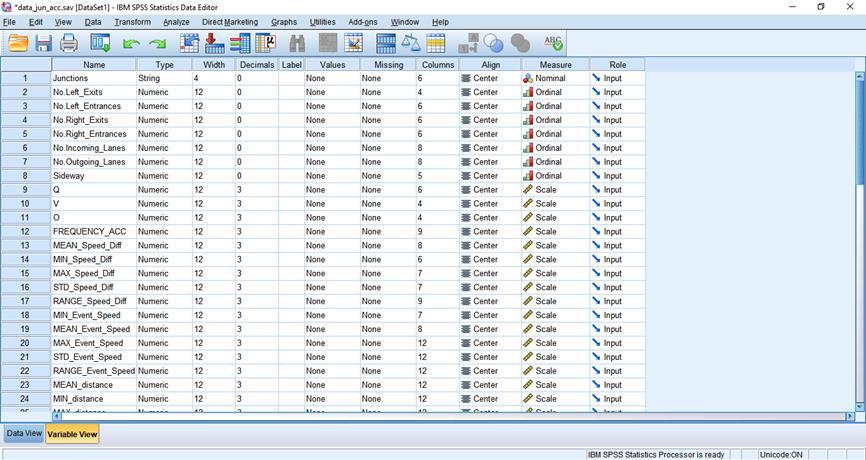Click scroll up arrow of vertical scrollbar
This screenshot has width=866, height=460.
pos(859,77)
